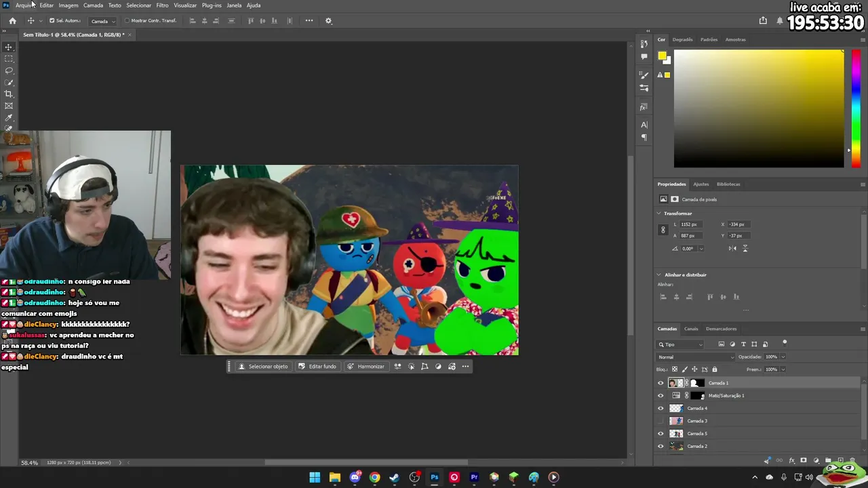Open contextual task bar more options
Image resolution: width=868 pixels, height=488 pixels.
click(465, 367)
